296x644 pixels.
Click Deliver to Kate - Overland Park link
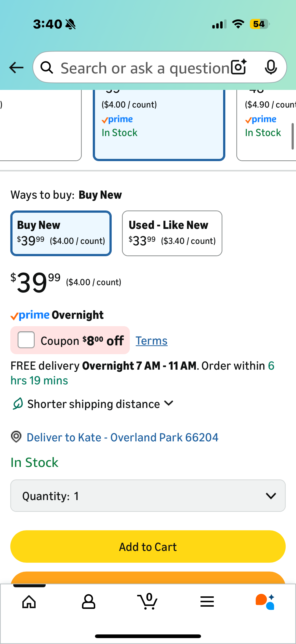click(x=122, y=437)
